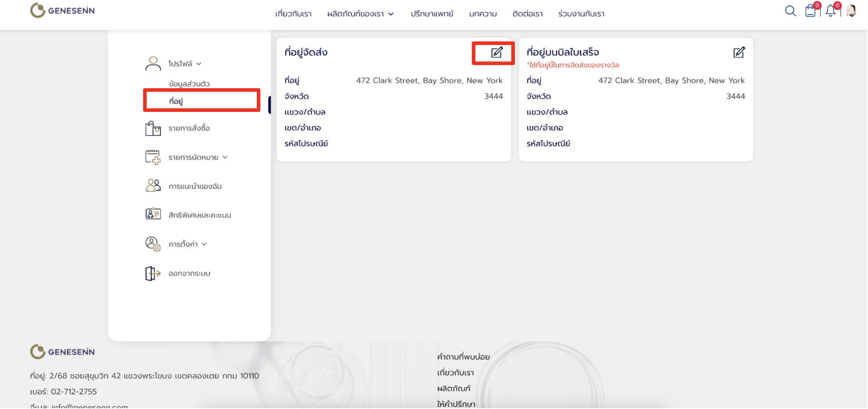868x409 pixels.
Task: Open the shopping cart icon
Action: pos(810,11)
